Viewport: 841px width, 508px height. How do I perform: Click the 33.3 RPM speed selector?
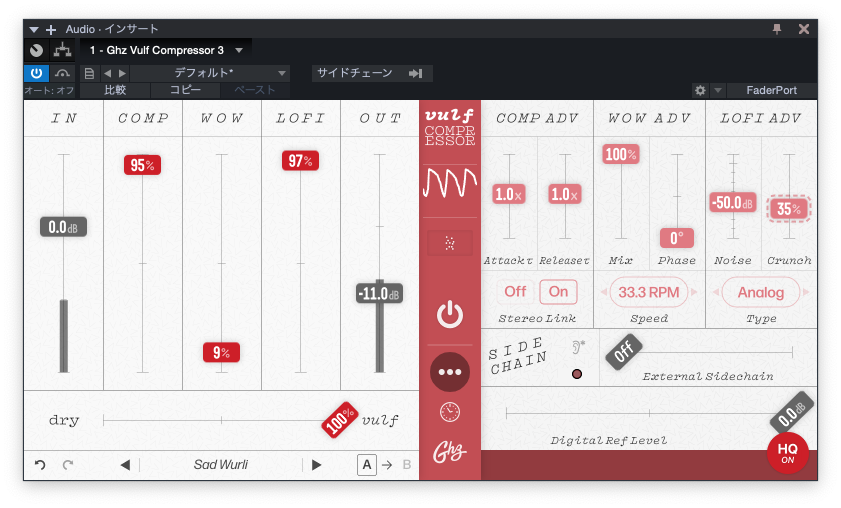(x=649, y=292)
